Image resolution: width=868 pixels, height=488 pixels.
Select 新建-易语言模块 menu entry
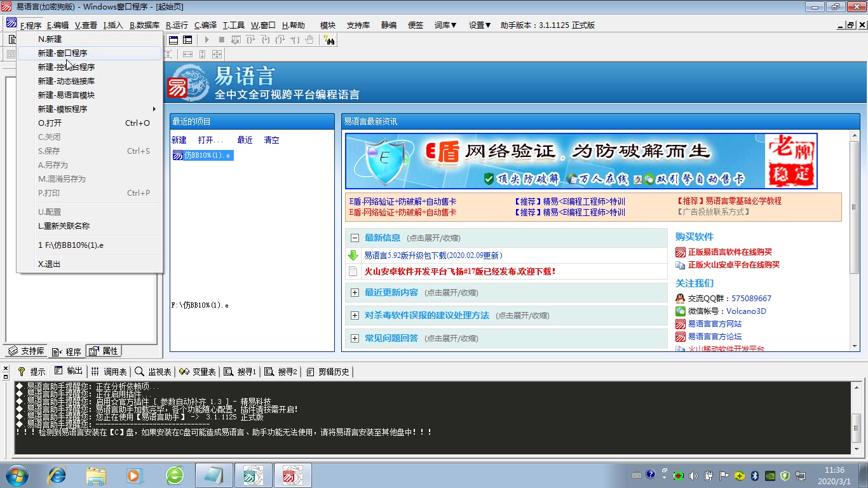pyautogui.click(x=90, y=95)
